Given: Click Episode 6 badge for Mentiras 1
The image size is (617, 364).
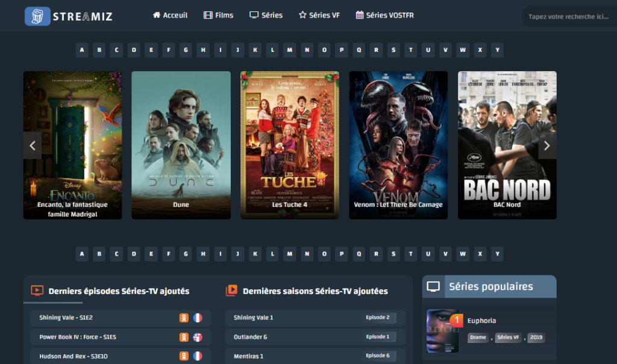Looking at the screenshot, I should point(378,356).
